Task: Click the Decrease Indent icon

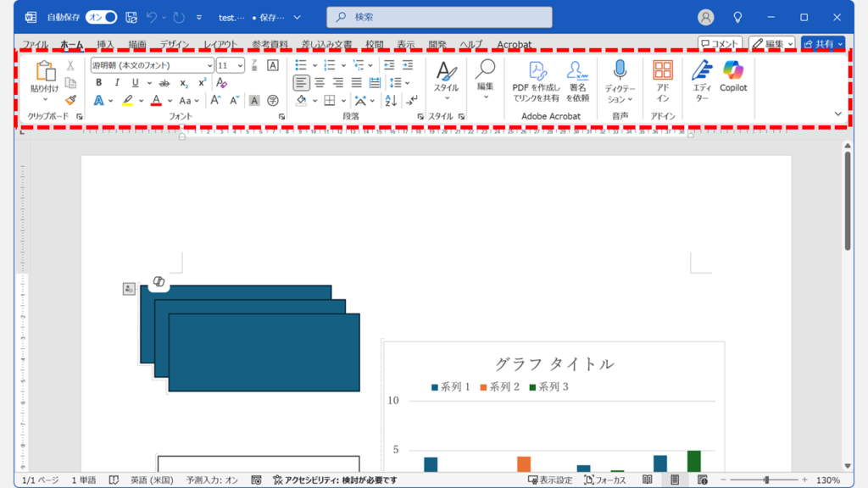Action: point(389,65)
